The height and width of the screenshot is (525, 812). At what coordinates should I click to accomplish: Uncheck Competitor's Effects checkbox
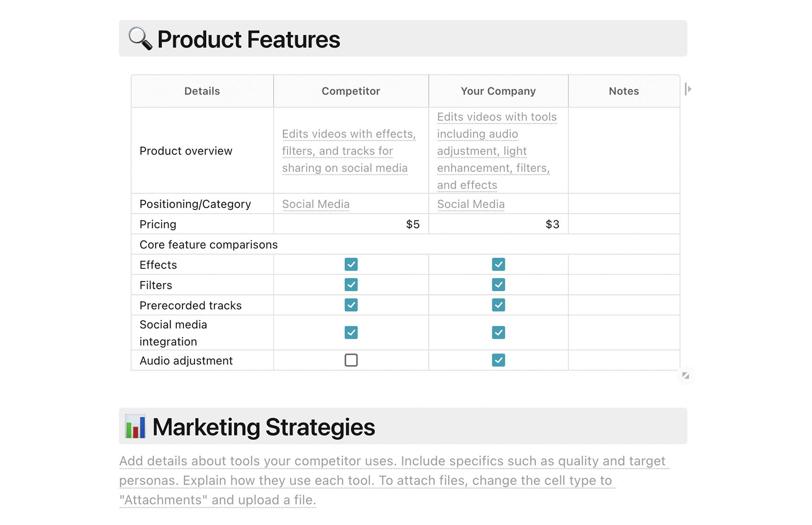coord(351,264)
